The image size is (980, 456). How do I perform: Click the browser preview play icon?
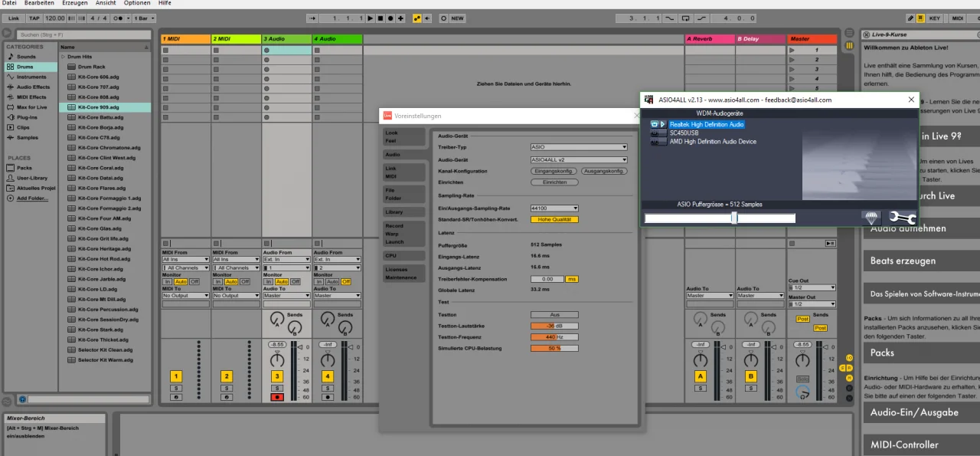click(22, 399)
